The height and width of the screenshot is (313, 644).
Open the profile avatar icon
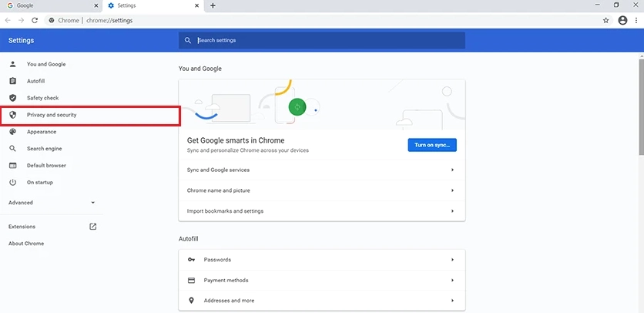[x=622, y=20]
